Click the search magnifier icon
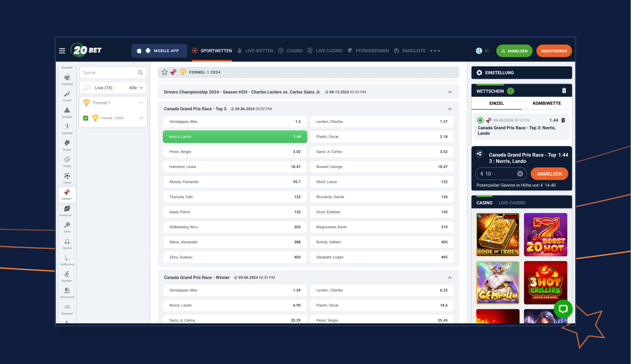631x364 pixels. pyautogui.click(x=140, y=73)
